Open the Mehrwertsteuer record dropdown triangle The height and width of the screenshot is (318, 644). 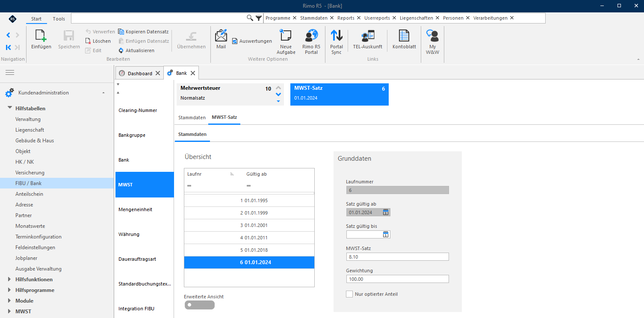278,101
